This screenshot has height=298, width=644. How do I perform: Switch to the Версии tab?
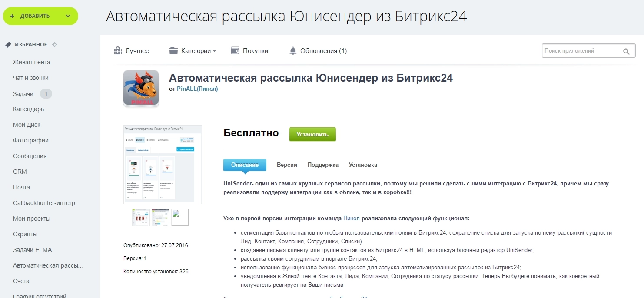click(287, 165)
